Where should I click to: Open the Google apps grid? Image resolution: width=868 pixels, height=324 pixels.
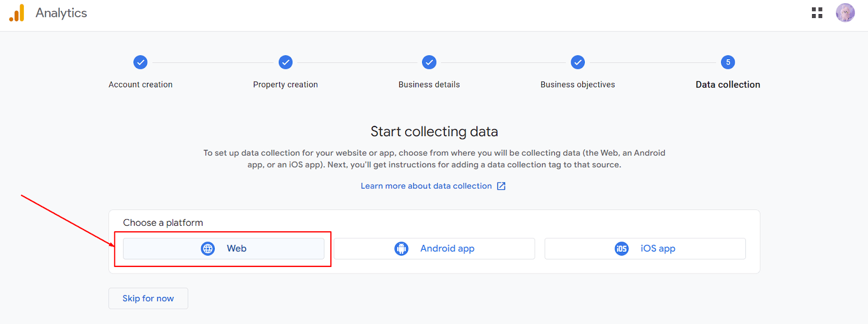[x=817, y=12]
